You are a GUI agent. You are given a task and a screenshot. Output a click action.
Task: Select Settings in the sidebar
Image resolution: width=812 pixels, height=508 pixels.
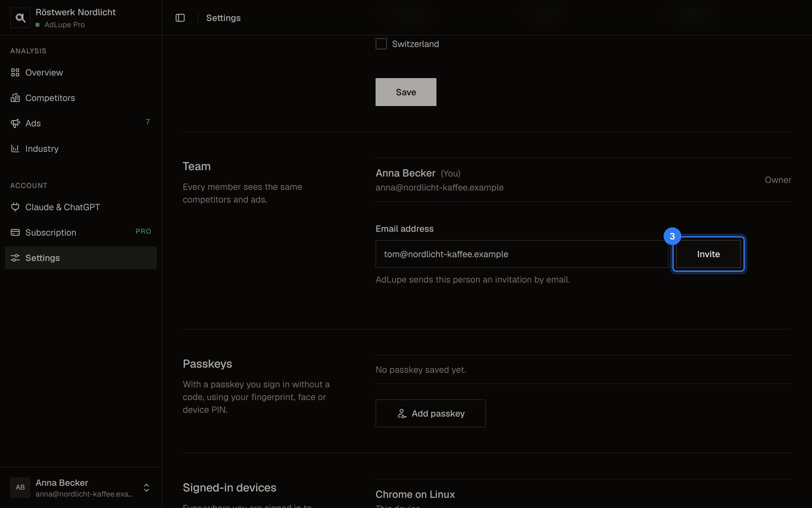point(81,258)
